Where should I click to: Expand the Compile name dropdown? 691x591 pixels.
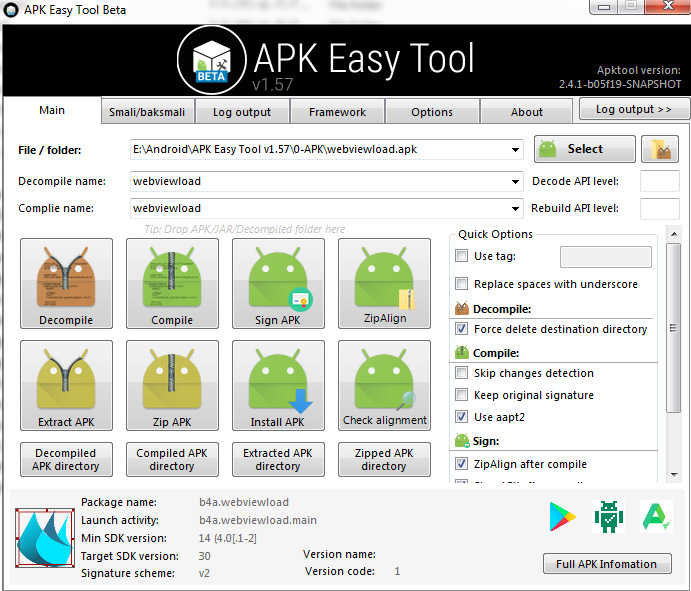(515, 208)
